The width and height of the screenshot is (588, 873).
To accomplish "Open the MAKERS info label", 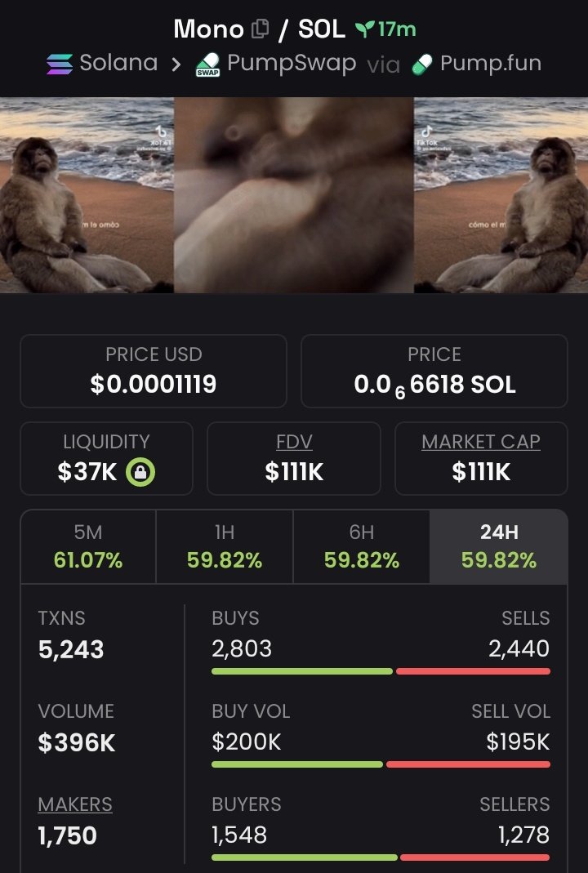I will point(75,804).
